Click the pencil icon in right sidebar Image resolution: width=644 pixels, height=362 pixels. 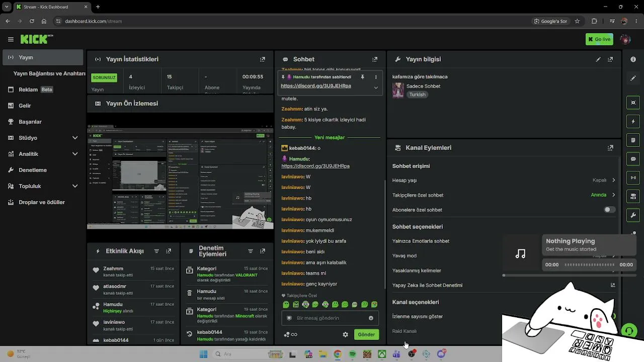pyautogui.click(x=633, y=78)
